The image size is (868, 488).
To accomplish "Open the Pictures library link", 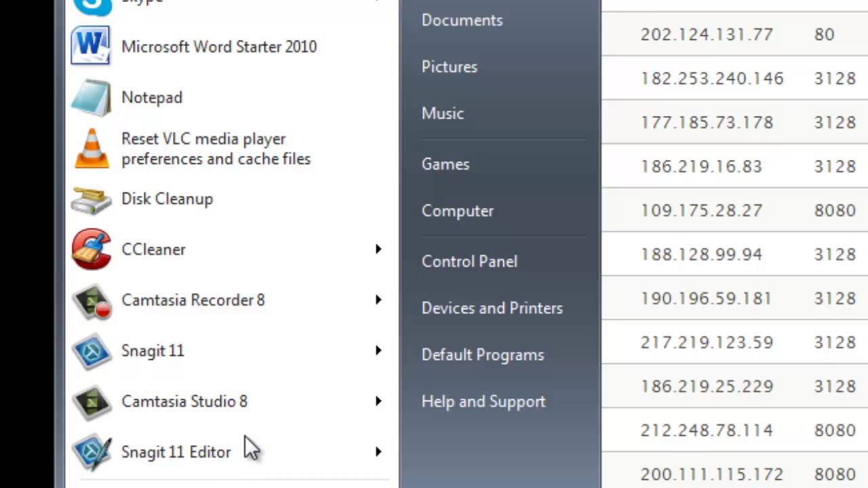I will [450, 66].
